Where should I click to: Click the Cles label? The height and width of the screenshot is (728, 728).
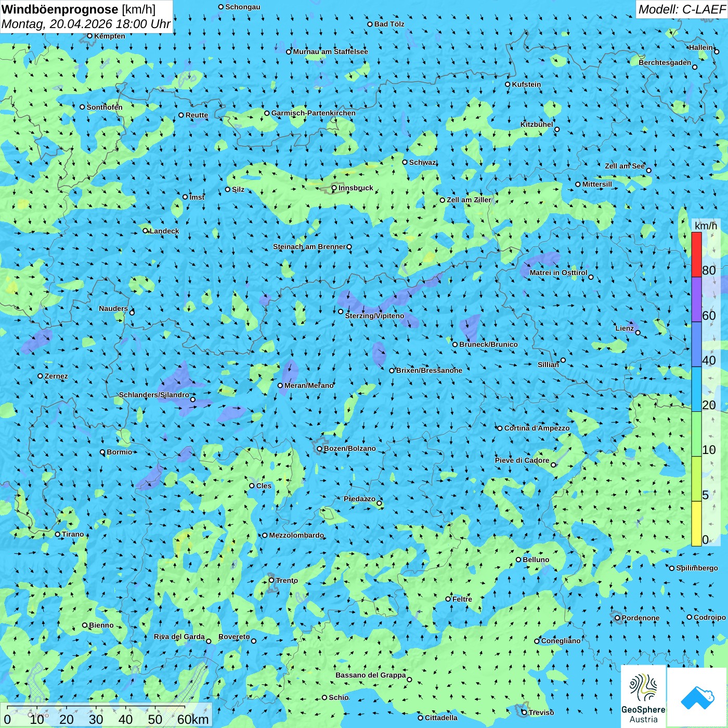tap(264, 486)
